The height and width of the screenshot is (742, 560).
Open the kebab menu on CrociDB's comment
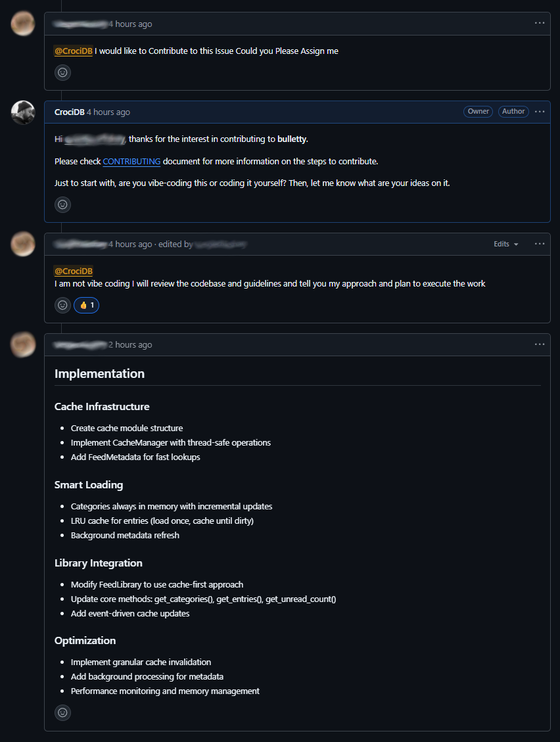540,111
